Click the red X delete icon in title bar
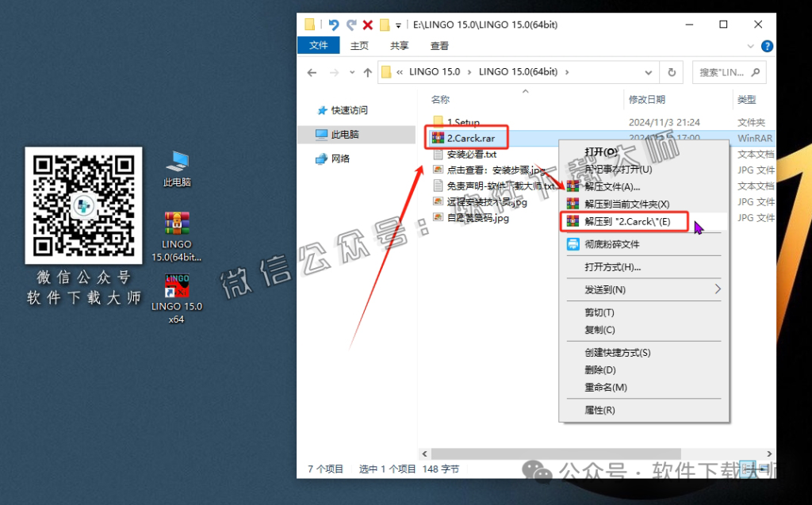Image resolution: width=812 pixels, height=505 pixels. [x=367, y=25]
